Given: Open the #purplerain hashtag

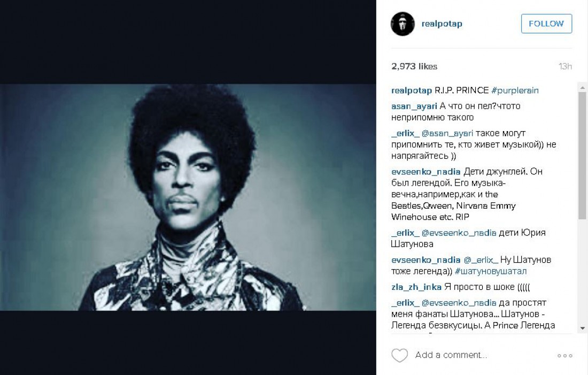Looking at the screenshot, I should tap(515, 90).
